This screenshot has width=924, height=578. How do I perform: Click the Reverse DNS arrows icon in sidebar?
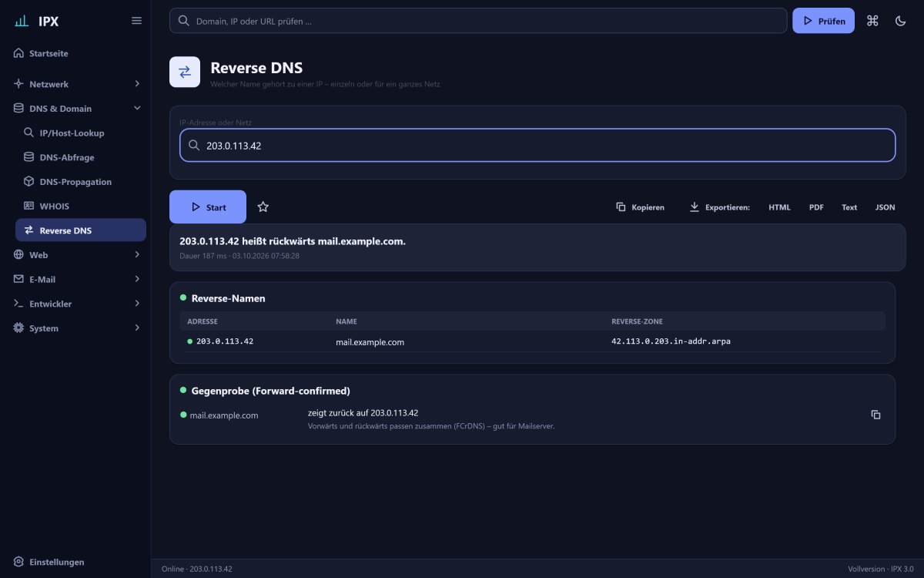[29, 230]
